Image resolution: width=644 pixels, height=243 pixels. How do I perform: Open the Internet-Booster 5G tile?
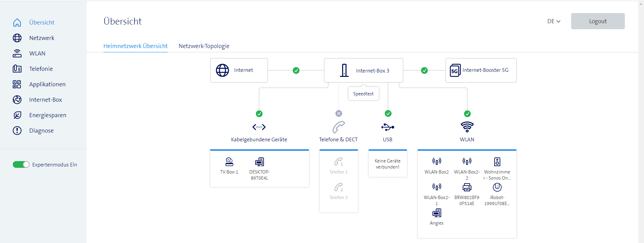click(481, 70)
